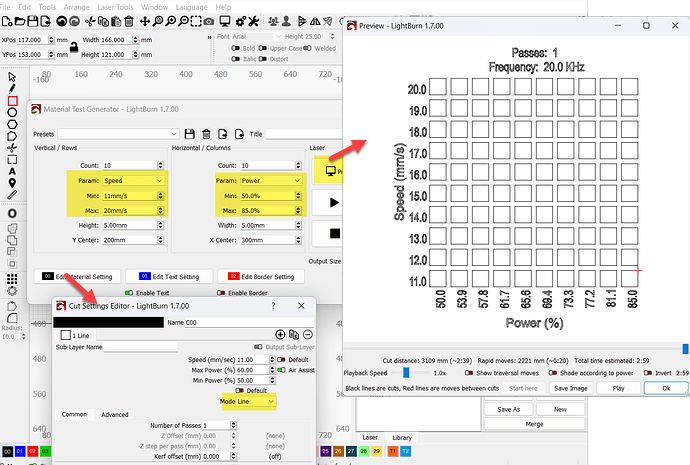The height and width of the screenshot is (465, 690).
Task: Click Ok in Preview window
Action: 666,388
